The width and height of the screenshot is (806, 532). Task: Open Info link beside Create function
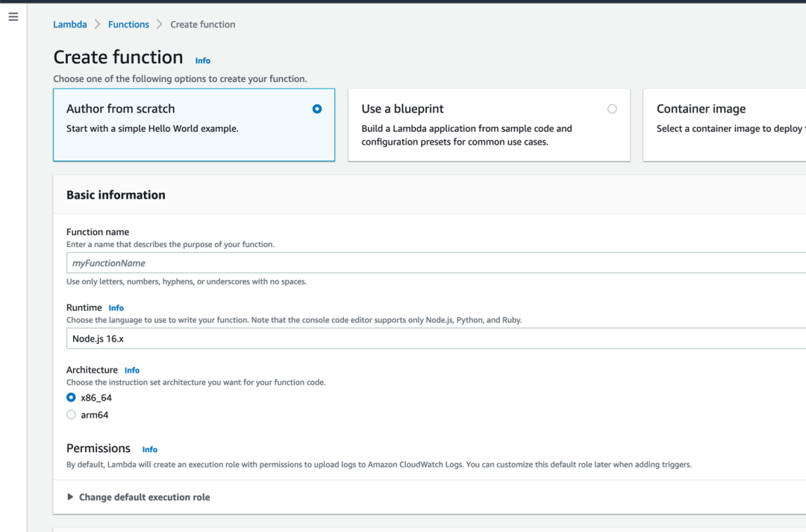pos(203,60)
